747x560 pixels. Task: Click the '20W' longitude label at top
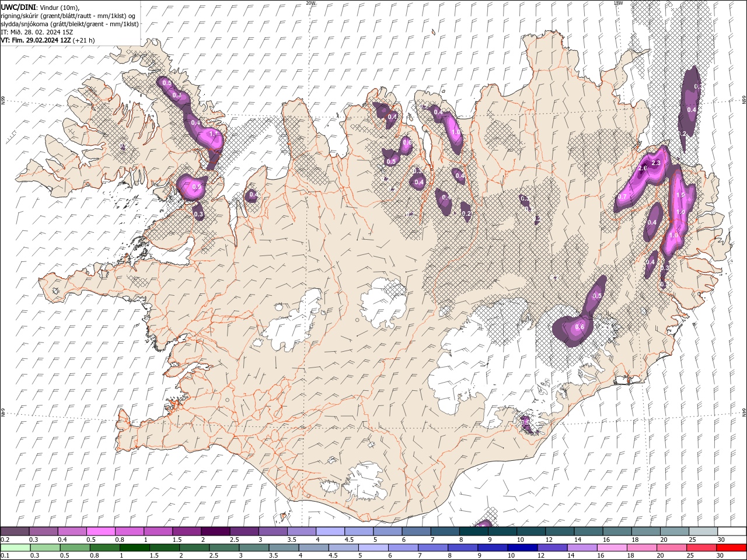coord(310,2)
